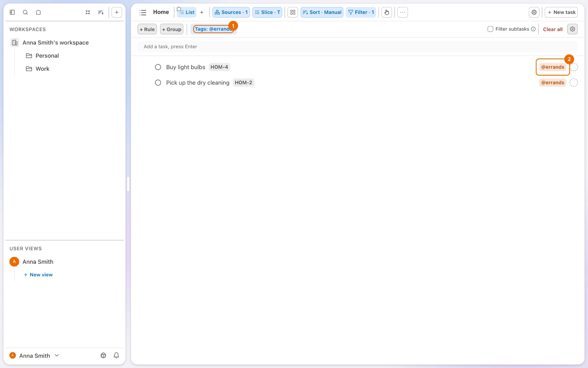
Task: Click the HOM-2 task ID badge
Action: click(x=243, y=83)
